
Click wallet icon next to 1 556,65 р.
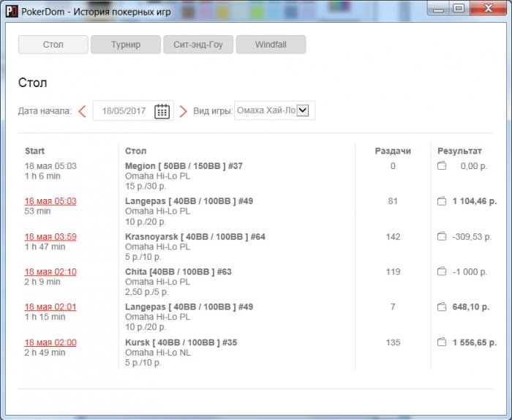[442, 342]
